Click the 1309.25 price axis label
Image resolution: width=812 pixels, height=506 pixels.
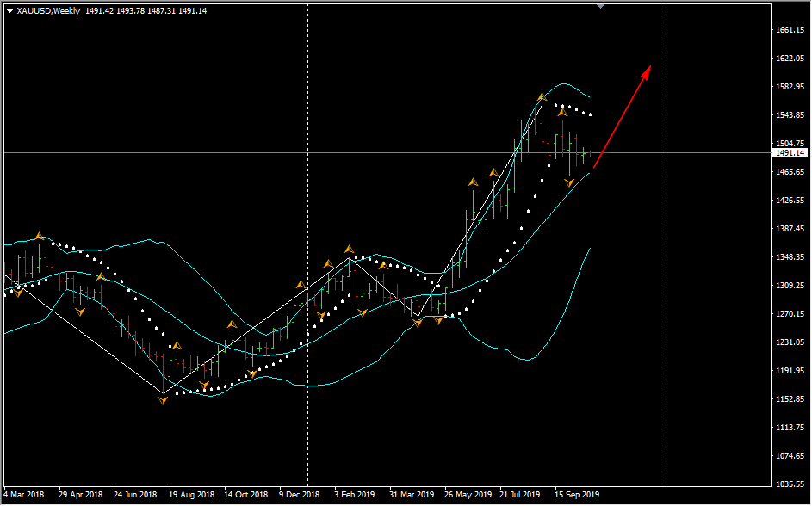pos(790,286)
